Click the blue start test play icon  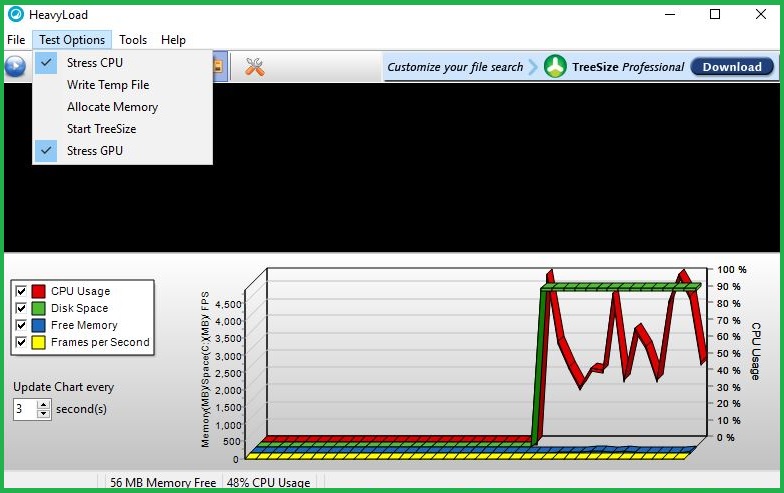15,66
